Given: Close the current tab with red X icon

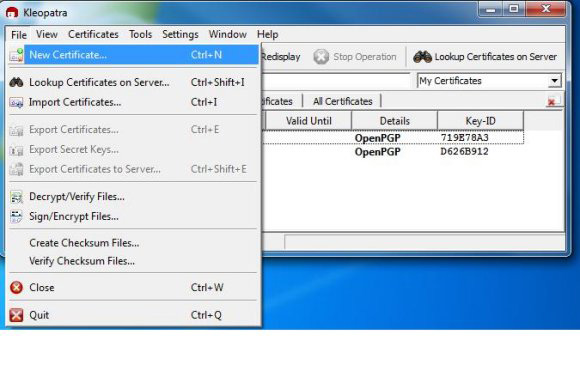Looking at the screenshot, I should [551, 102].
